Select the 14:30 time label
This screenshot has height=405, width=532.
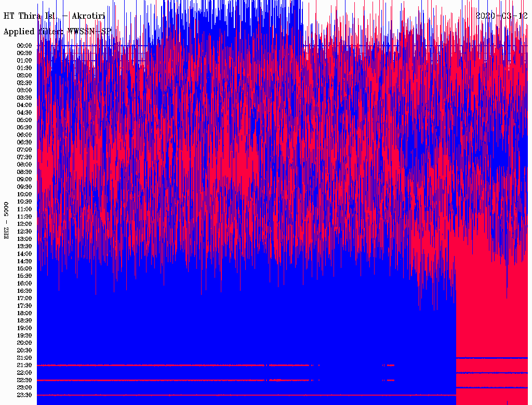pos(24,261)
